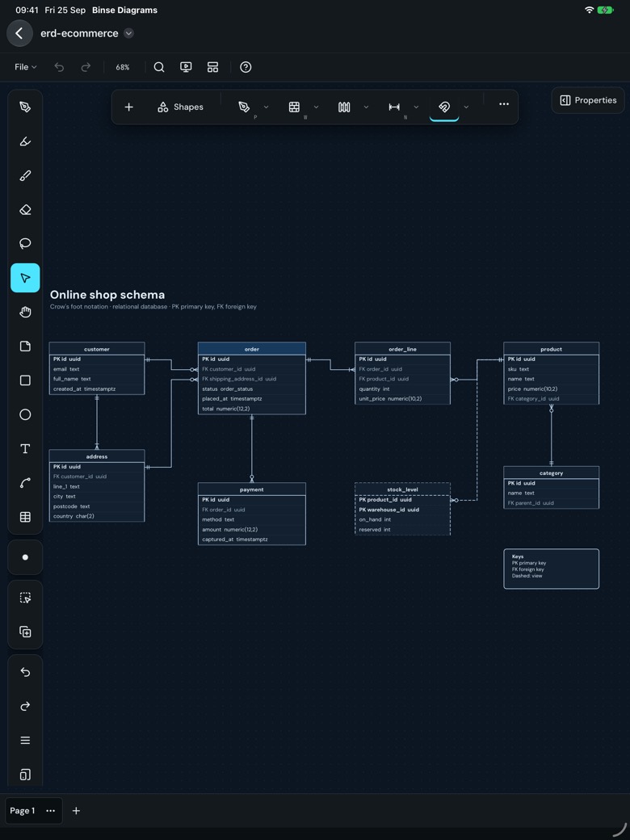Select the order table header
This screenshot has width=630, height=840.
[x=252, y=349]
